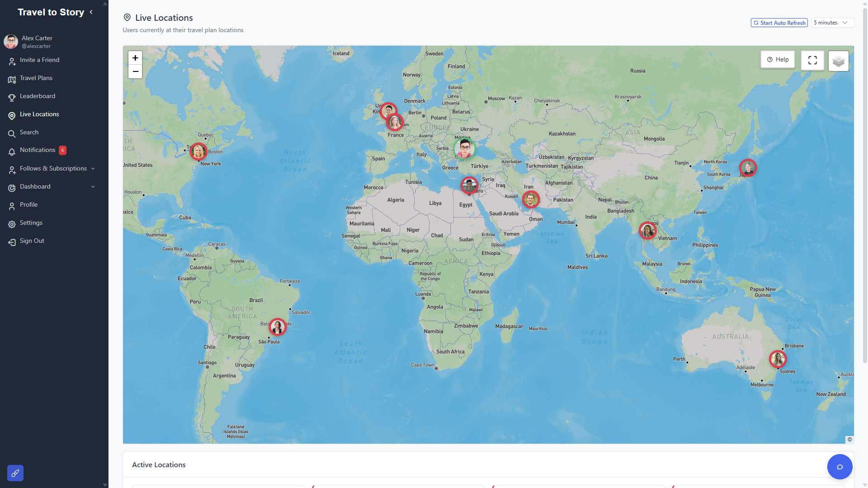
Task: Click the Help button on map
Action: click(x=778, y=59)
